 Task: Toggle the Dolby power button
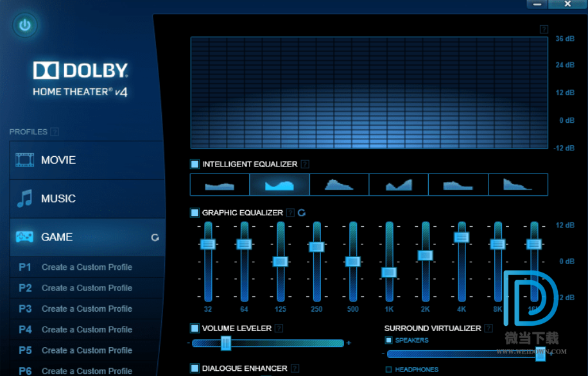pyautogui.click(x=25, y=25)
